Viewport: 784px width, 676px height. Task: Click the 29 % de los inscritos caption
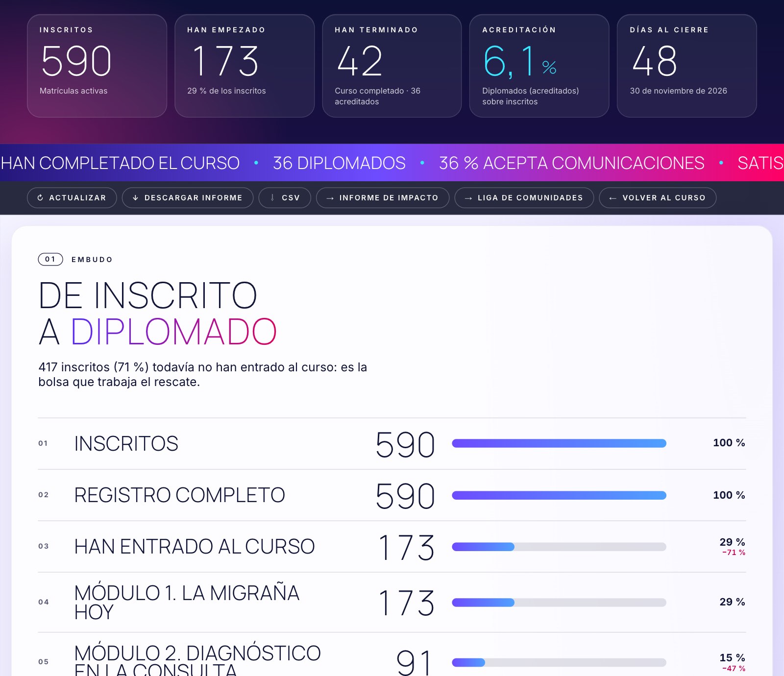(226, 91)
